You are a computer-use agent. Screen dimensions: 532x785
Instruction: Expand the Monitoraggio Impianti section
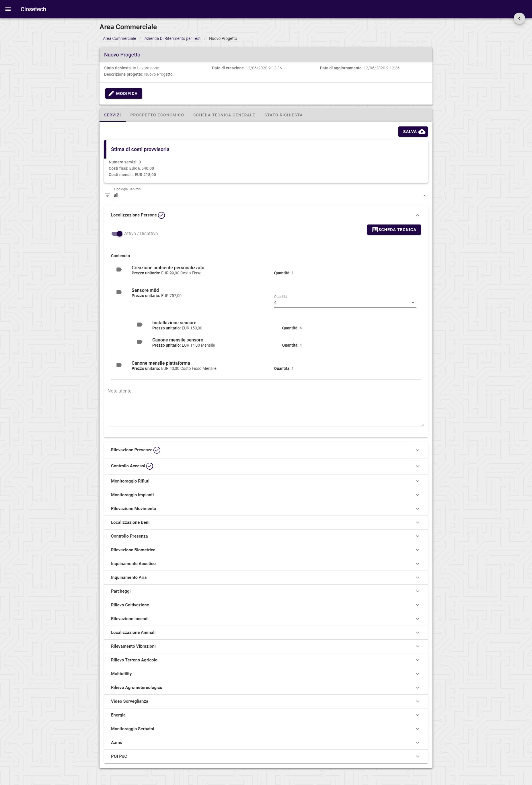266,495
